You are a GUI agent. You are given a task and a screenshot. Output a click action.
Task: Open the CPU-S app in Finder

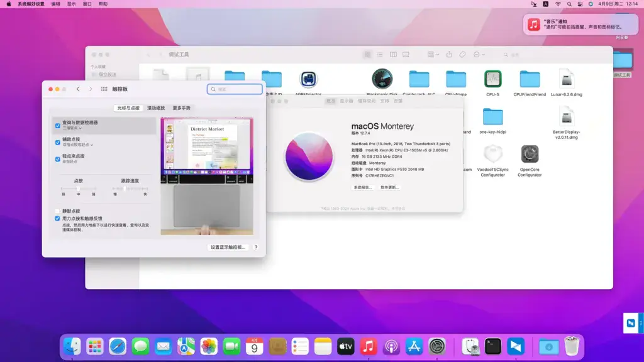click(493, 79)
